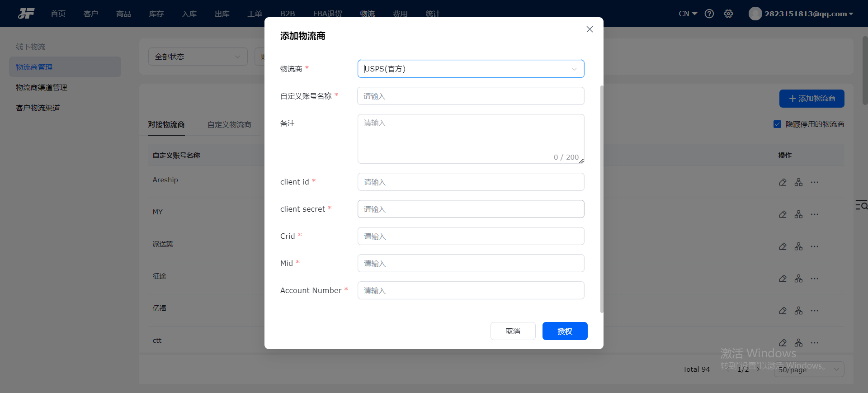Edit the 征途 row
Viewport: 868px width, 393px height.
[x=783, y=279]
